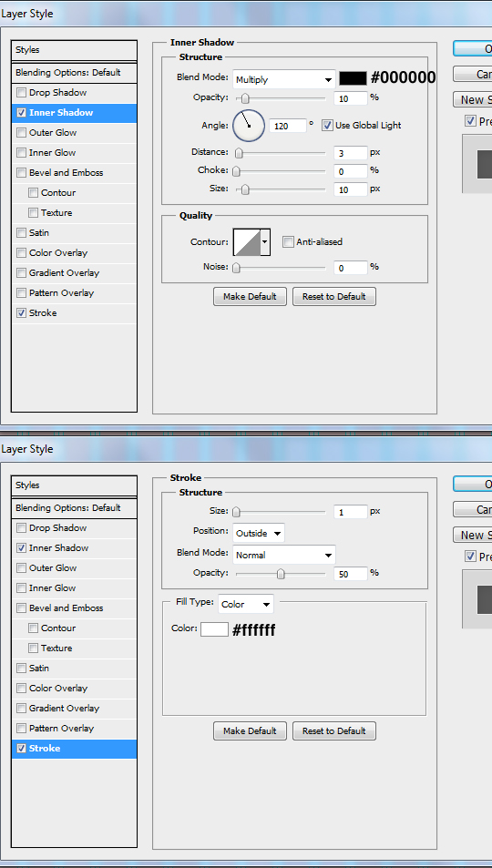Toggle Texture checkbox in bottom dialog

33,648
